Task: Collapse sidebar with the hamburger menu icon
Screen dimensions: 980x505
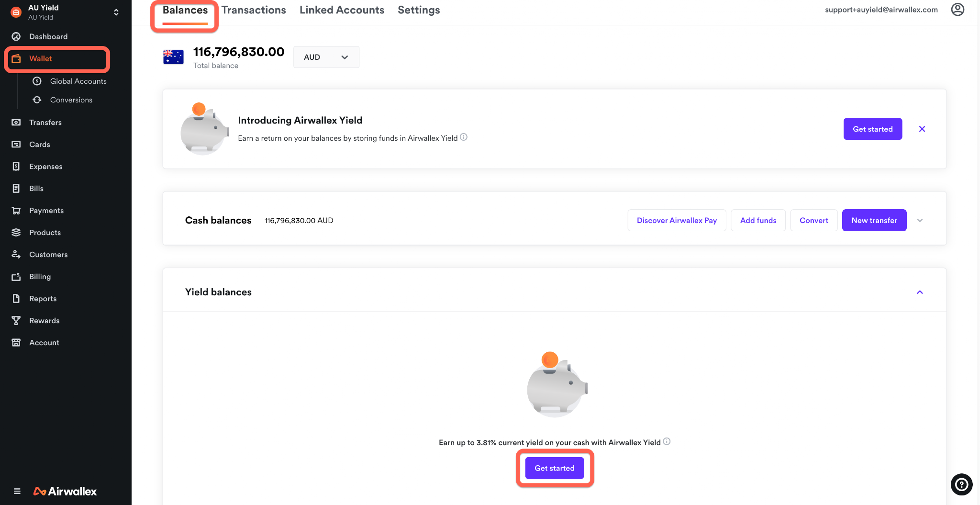Action: [x=17, y=491]
